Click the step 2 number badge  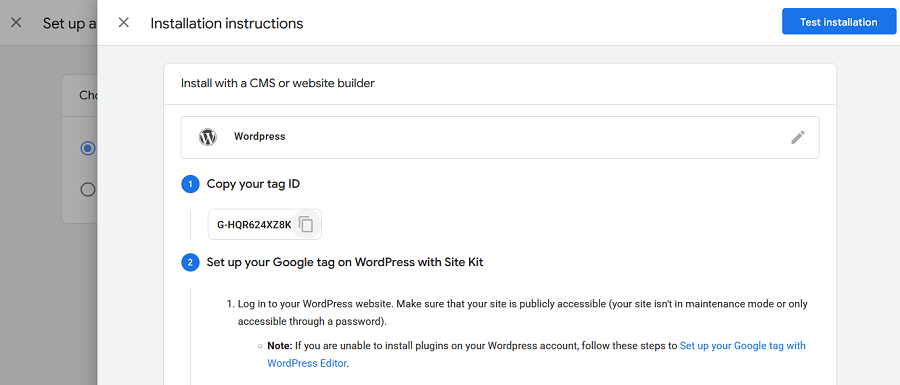coord(190,263)
